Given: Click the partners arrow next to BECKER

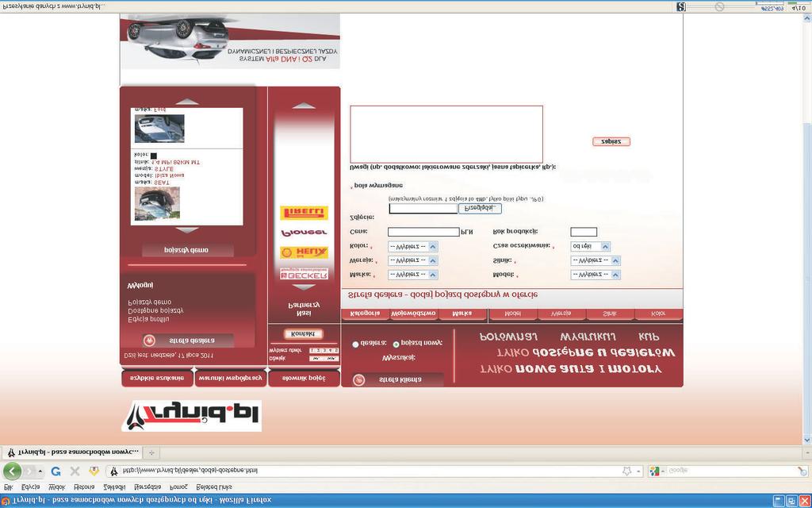Looking at the screenshot, I should pyautogui.click(x=304, y=287).
